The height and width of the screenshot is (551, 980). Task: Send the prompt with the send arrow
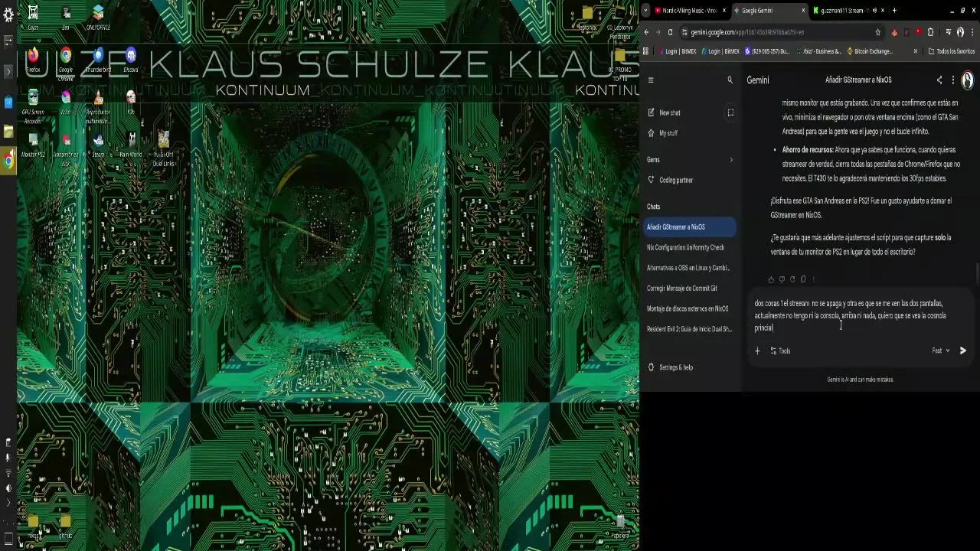[x=963, y=350]
